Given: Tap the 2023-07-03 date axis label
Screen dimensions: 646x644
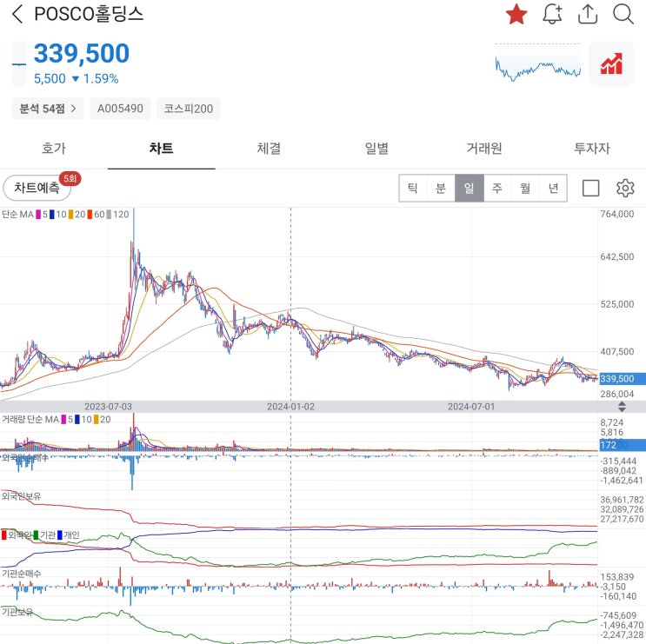Looking at the screenshot, I should (x=108, y=407).
